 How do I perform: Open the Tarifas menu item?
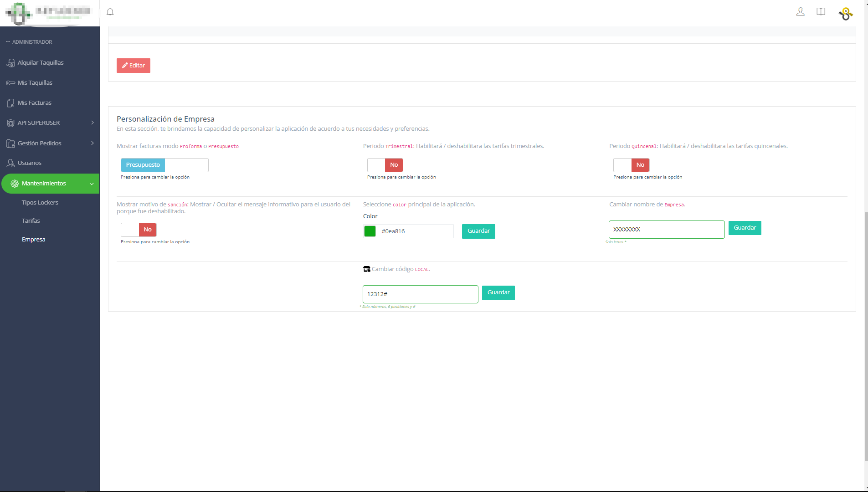[x=31, y=221]
